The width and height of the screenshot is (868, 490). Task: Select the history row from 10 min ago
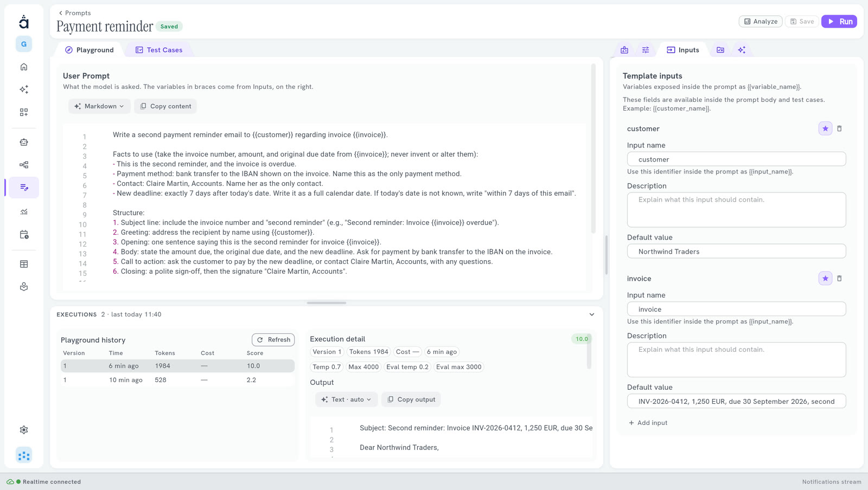[178, 380]
